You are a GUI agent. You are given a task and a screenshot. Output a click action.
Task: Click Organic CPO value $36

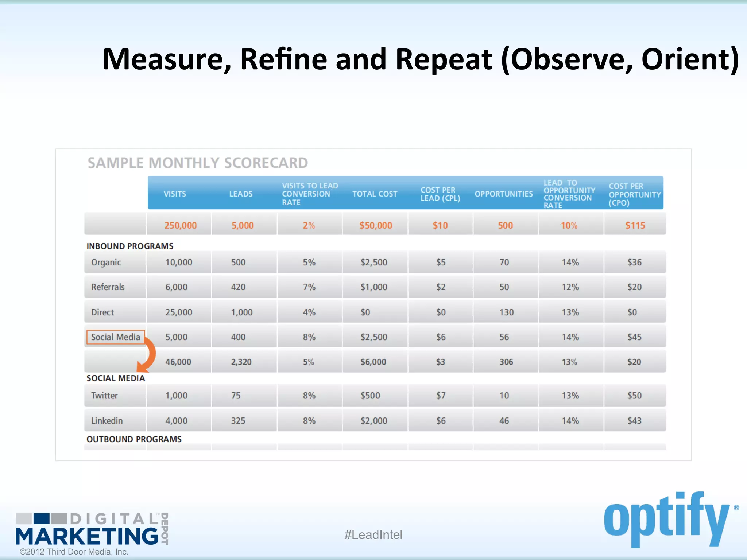(634, 262)
